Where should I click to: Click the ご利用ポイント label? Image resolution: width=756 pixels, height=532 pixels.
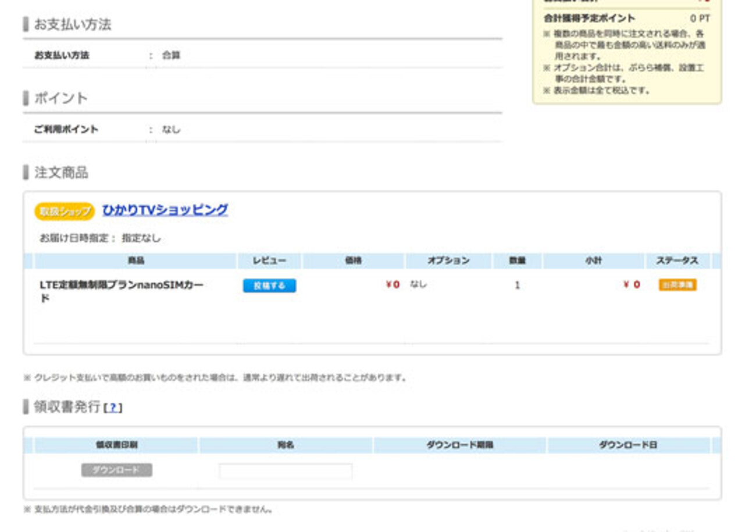pyautogui.click(x=66, y=130)
